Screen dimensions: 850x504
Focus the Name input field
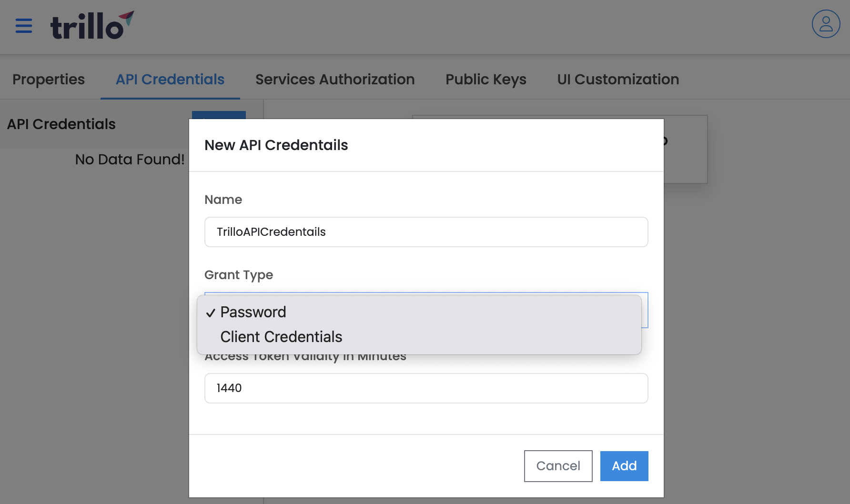pyautogui.click(x=426, y=232)
